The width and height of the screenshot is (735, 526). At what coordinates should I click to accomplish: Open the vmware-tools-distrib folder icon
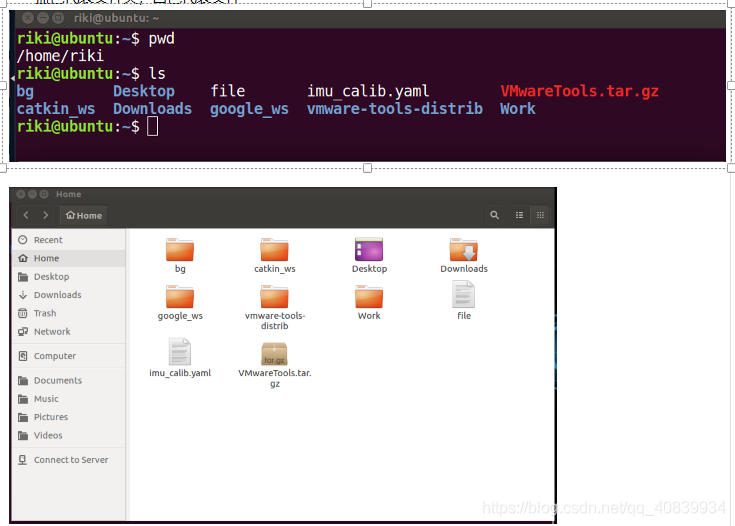[275, 297]
